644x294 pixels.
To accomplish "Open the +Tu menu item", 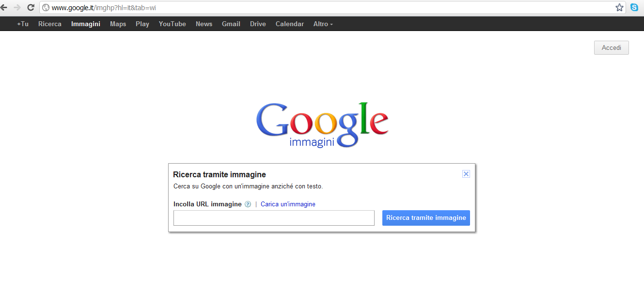I will click(x=22, y=24).
